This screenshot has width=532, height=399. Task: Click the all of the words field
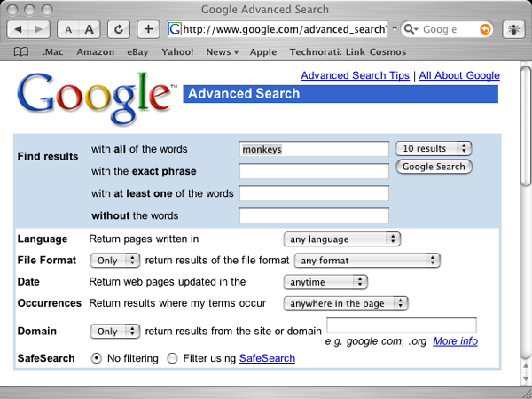click(314, 149)
